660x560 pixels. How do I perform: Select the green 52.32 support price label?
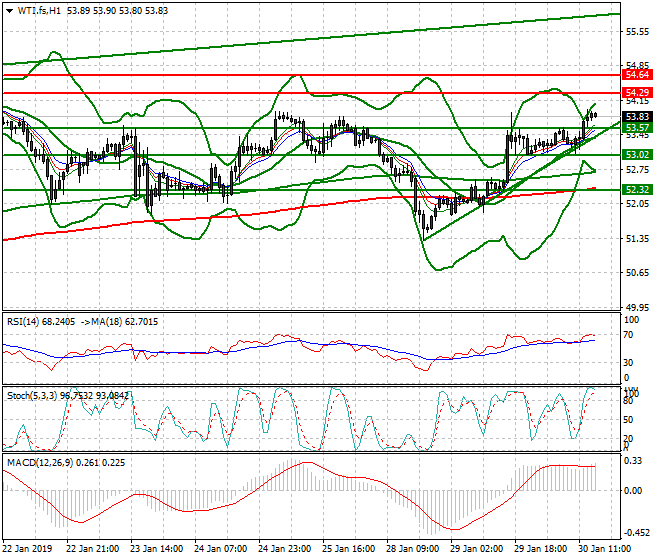point(637,190)
